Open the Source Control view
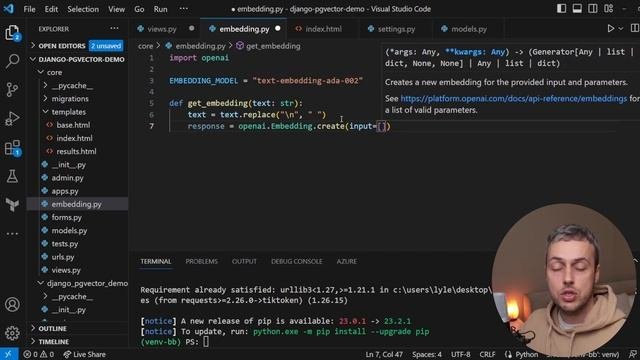640x360 pixels. (x=12, y=89)
